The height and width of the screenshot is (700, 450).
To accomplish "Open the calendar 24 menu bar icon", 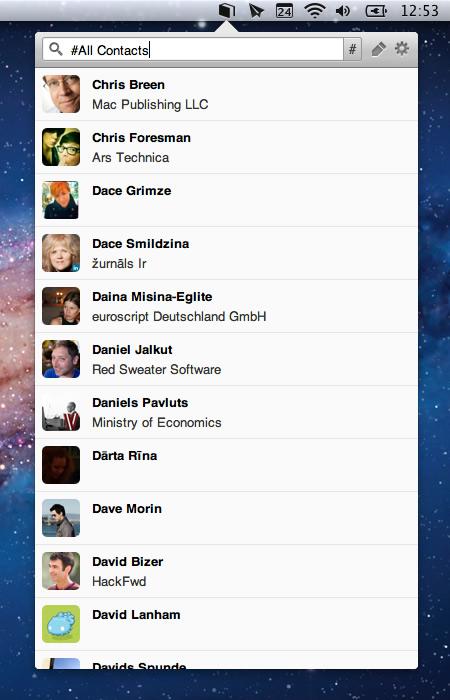I will click(285, 10).
